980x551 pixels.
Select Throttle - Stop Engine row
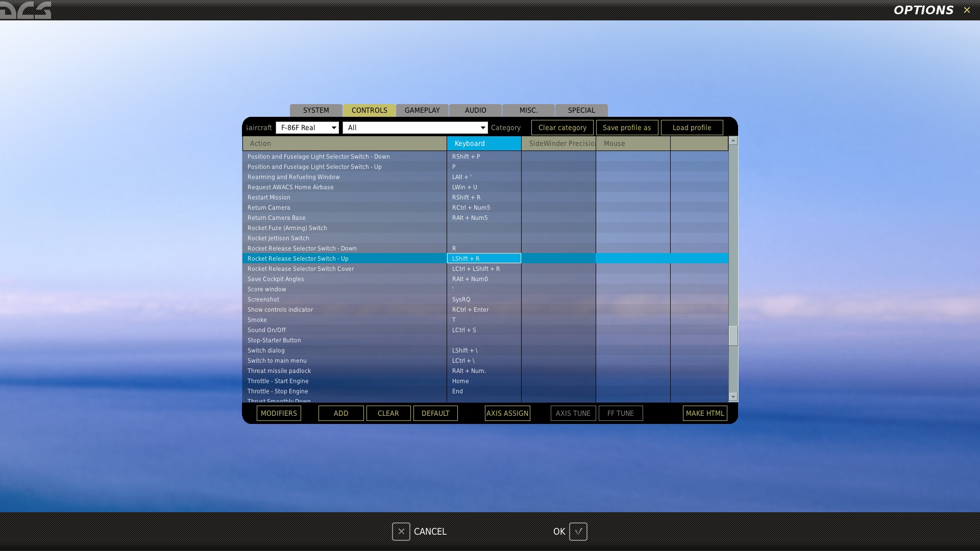(x=485, y=391)
